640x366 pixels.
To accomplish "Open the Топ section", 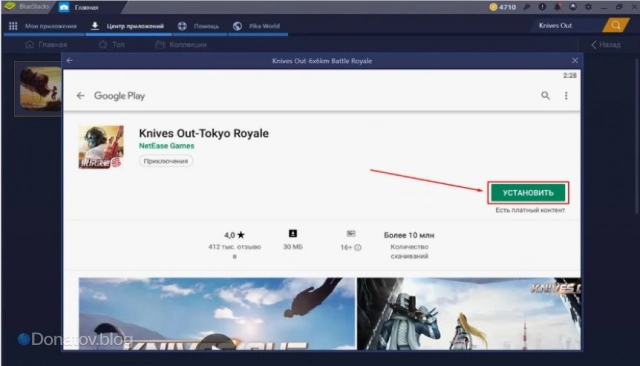I will pyautogui.click(x=111, y=44).
